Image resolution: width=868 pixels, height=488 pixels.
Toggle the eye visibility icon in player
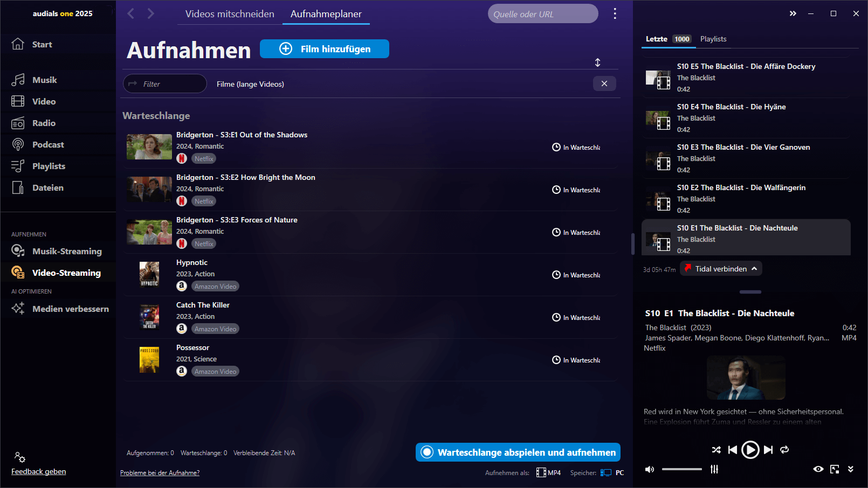click(x=818, y=469)
